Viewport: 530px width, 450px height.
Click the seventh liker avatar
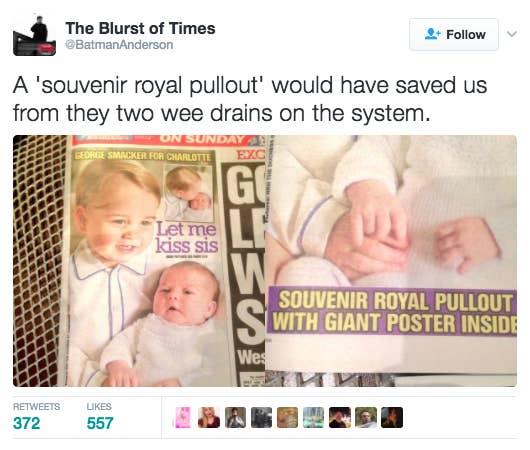[340, 418]
